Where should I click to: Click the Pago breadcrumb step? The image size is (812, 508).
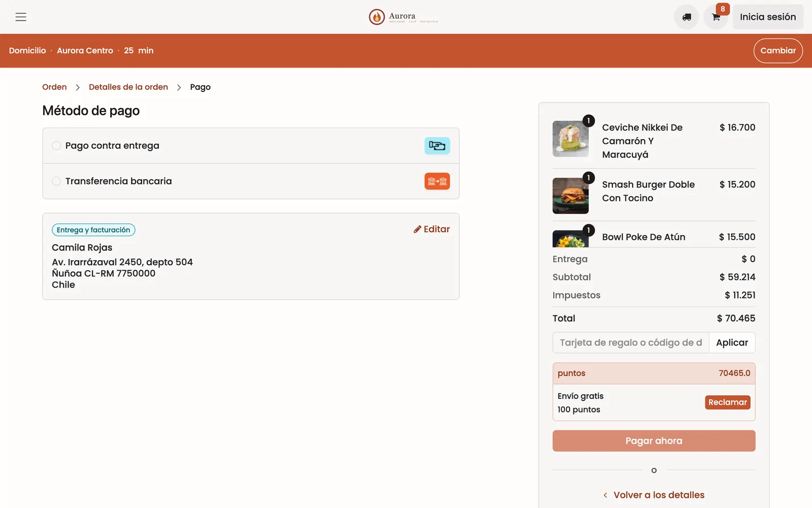[x=200, y=87]
